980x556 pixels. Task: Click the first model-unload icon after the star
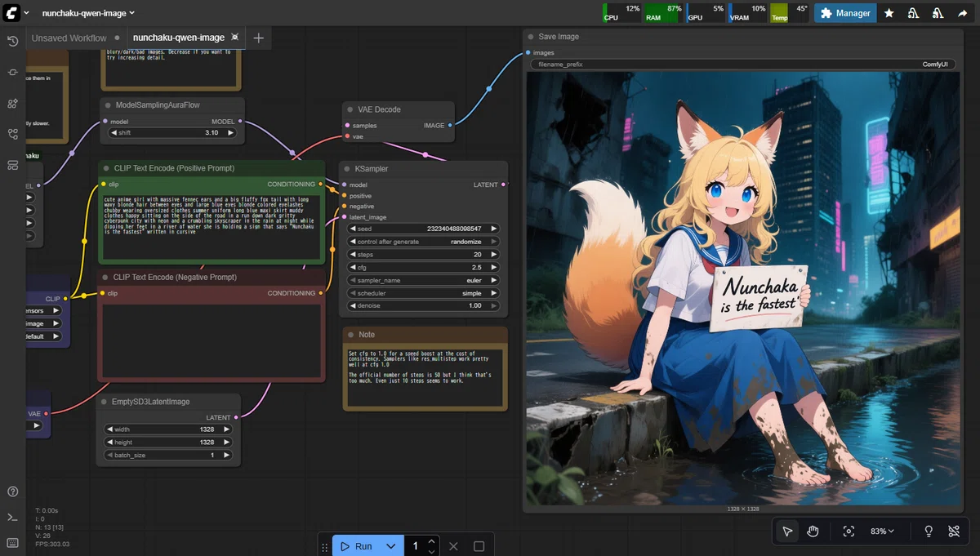pyautogui.click(x=914, y=13)
